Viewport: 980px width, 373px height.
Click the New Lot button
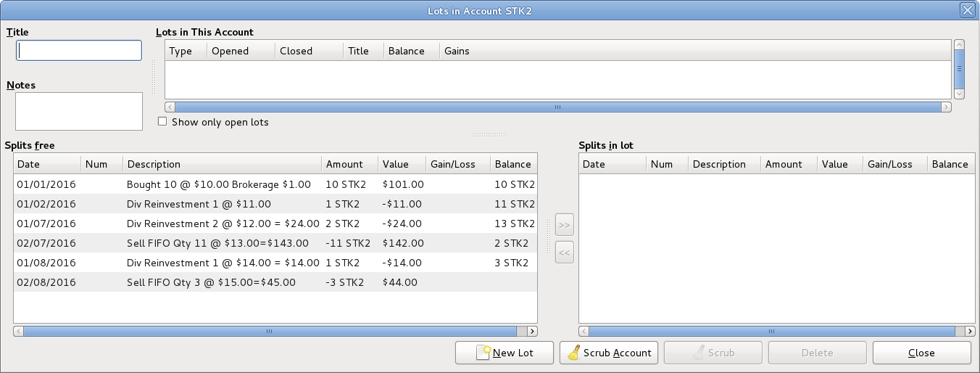[x=504, y=353]
